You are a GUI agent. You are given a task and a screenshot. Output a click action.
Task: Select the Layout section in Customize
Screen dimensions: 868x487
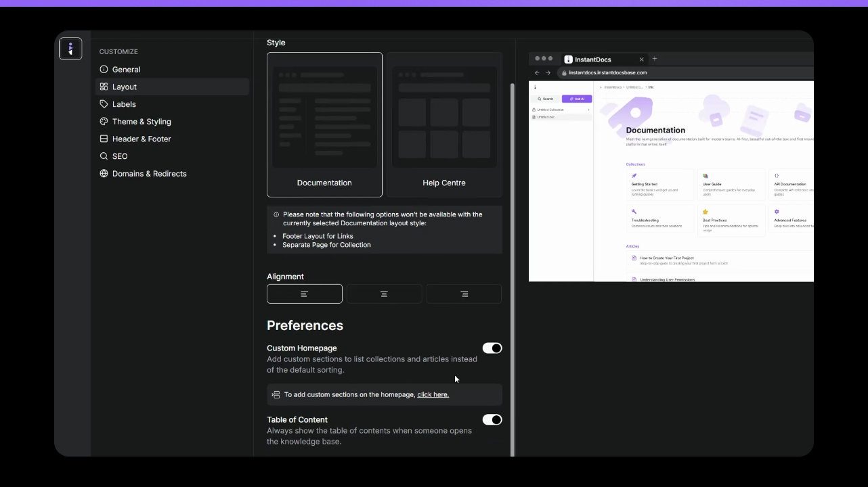pos(173,87)
